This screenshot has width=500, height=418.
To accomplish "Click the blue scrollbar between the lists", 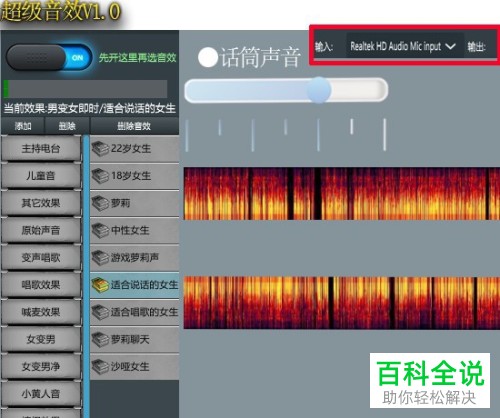I will pyautogui.click(x=86, y=277).
